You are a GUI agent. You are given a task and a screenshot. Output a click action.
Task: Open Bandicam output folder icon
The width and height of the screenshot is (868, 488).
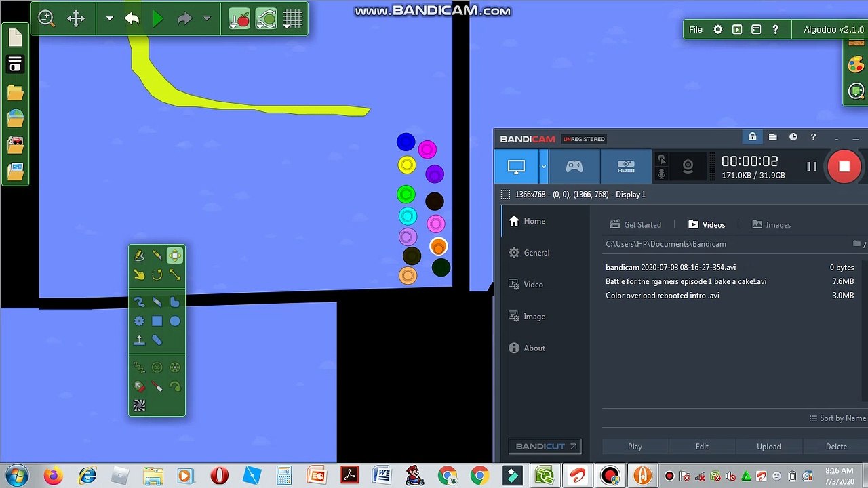(772, 137)
